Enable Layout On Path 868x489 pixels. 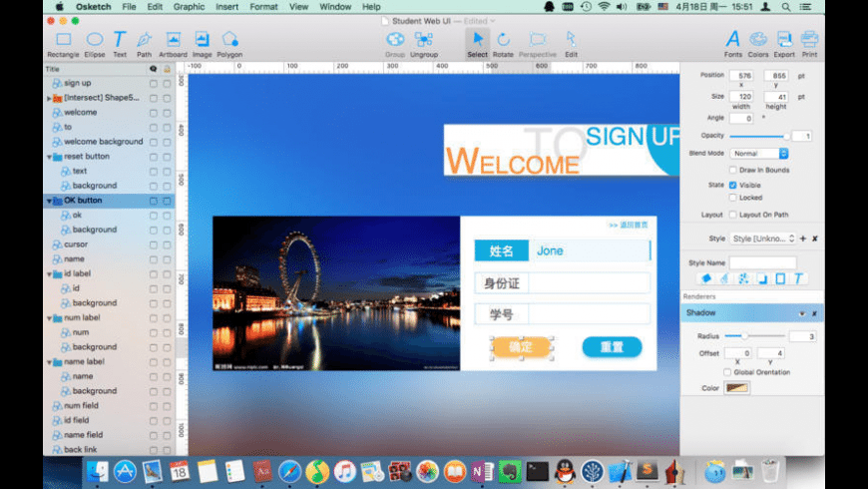(x=733, y=215)
